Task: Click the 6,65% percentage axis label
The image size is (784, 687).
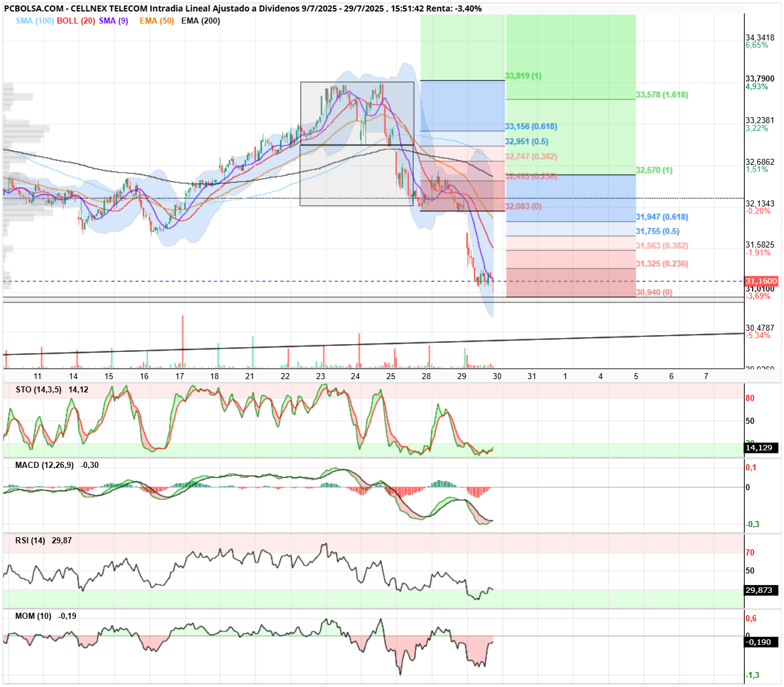Action: pos(757,45)
